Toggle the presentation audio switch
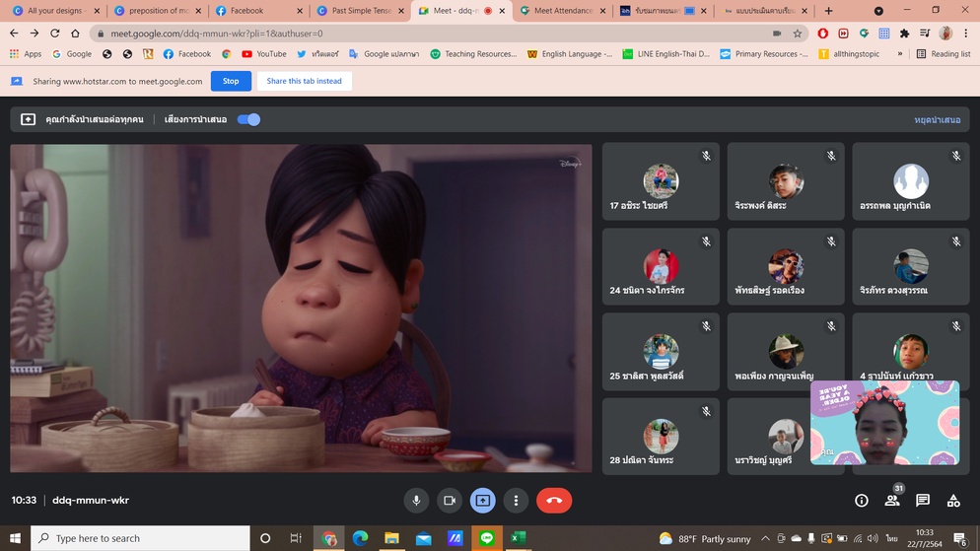This screenshot has height=551, width=980. (248, 119)
